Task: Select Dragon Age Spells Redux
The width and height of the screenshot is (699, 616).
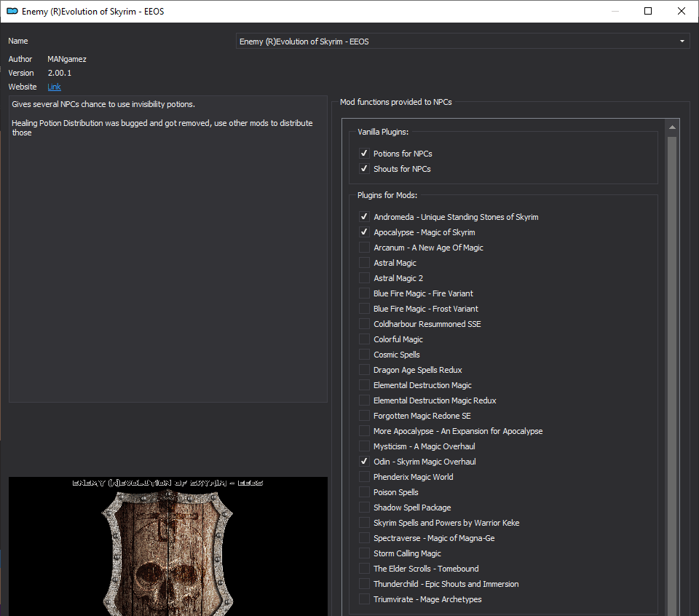Action: tap(364, 369)
